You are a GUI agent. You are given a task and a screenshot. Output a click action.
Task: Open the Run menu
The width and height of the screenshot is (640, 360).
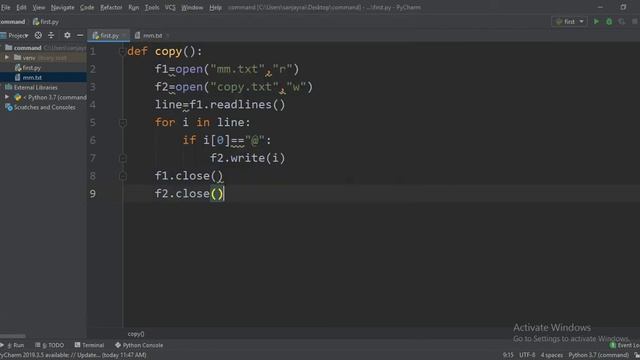pyautogui.click(x=133, y=7)
